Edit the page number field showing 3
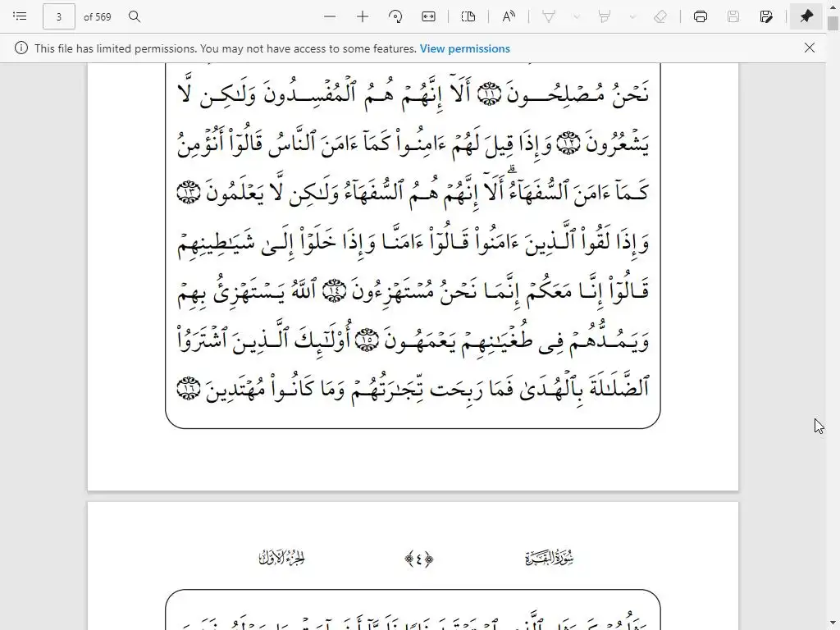This screenshot has width=840, height=630. tap(59, 16)
